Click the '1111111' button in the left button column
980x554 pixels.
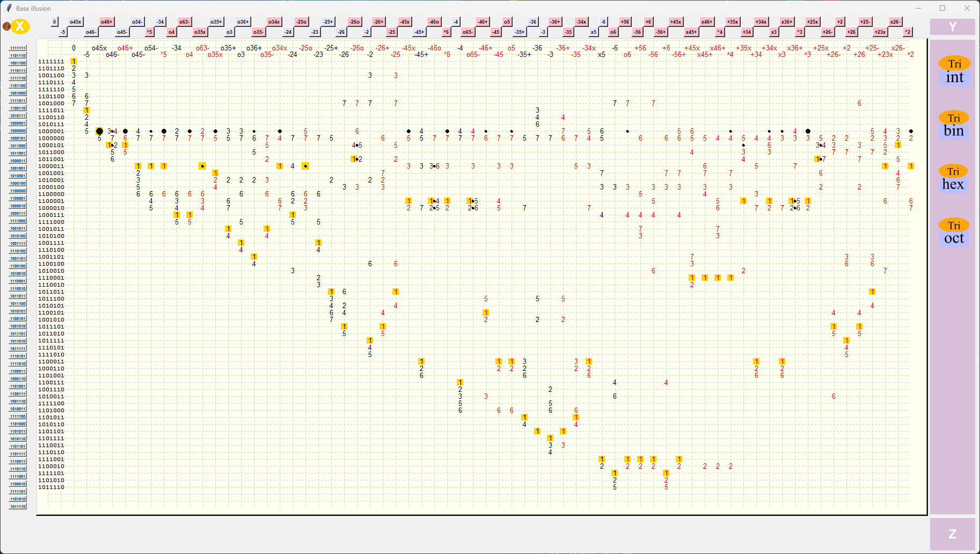18,48
